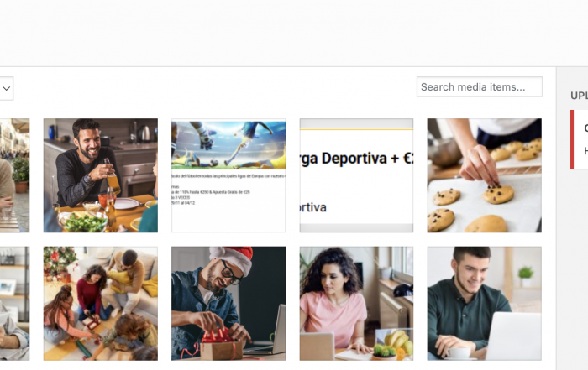This screenshot has height=370, width=588.
Task: Select the Santa hat man with gift thumbnail
Action: click(x=228, y=304)
